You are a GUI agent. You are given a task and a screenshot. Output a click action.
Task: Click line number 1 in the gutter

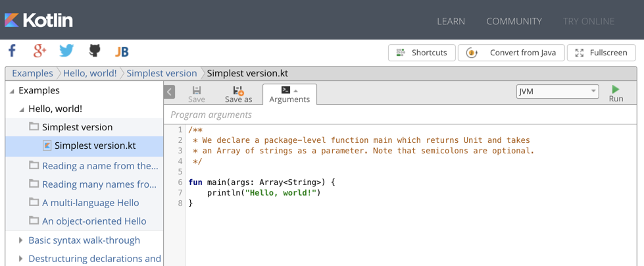pyautogui.click(x=180, y=130)
